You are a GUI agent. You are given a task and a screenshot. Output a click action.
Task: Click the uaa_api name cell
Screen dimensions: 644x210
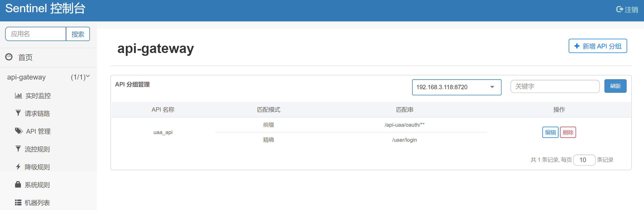pyautogui.click(x=163, y=132)
